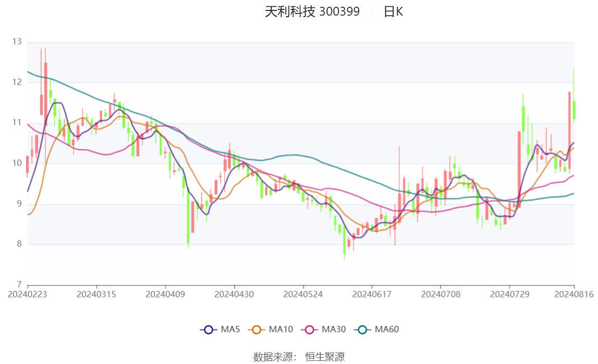Toggle the MA5 legend series
Screen dimensions: 598x364
[x=220, y=329]
